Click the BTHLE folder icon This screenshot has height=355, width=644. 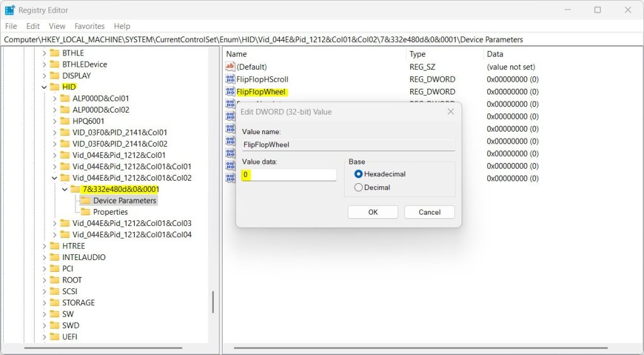click(55, 53)
